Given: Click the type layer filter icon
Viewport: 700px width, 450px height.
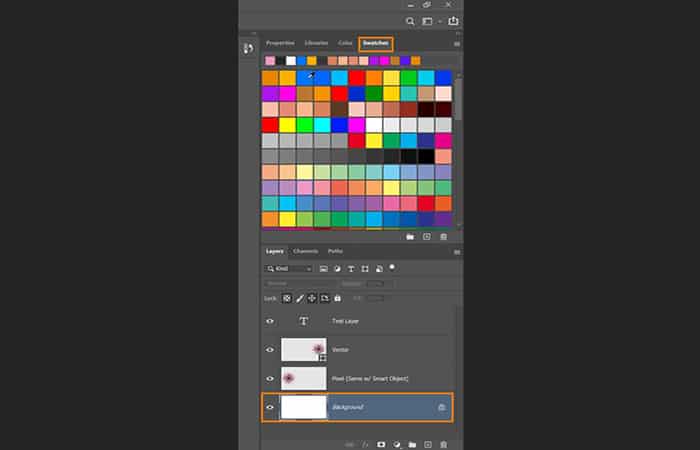Looking at the screenshot, I should [x=352, y=269].
